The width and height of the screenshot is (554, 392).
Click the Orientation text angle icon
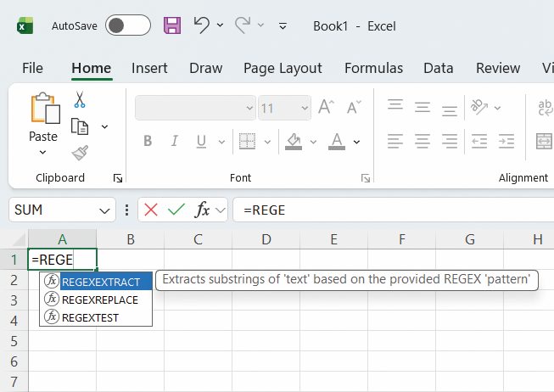pos(478,107)
